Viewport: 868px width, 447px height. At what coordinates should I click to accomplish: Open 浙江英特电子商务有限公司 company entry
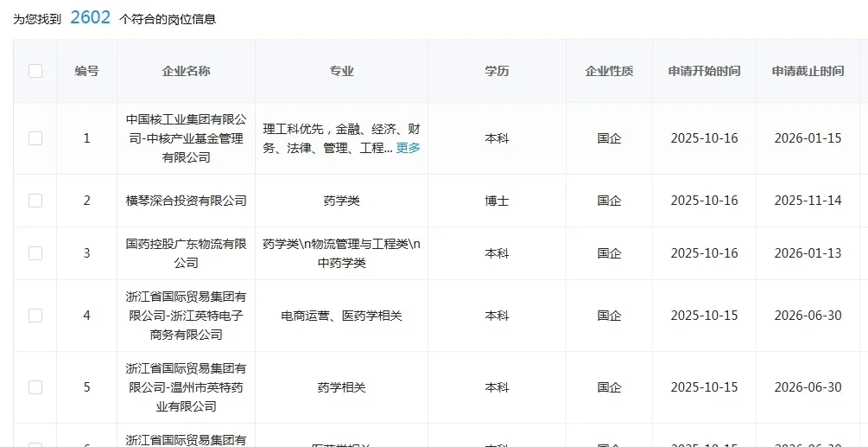point(186,316)
